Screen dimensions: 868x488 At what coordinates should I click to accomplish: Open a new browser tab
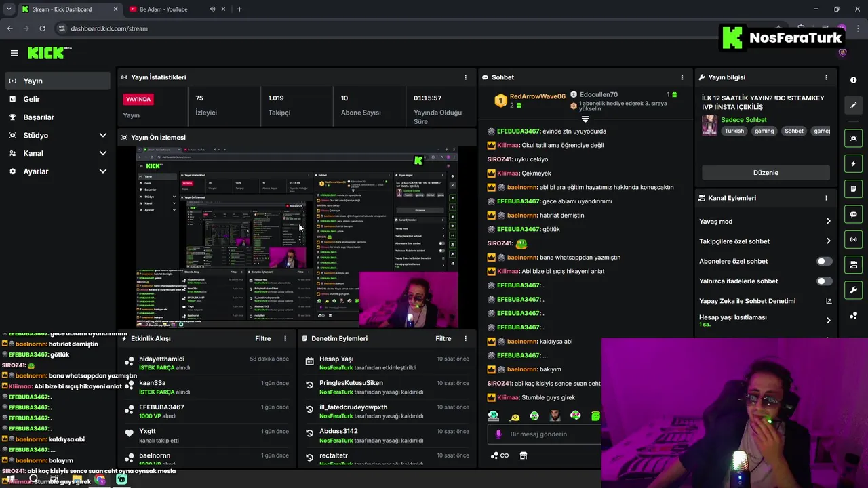point(239,9)
